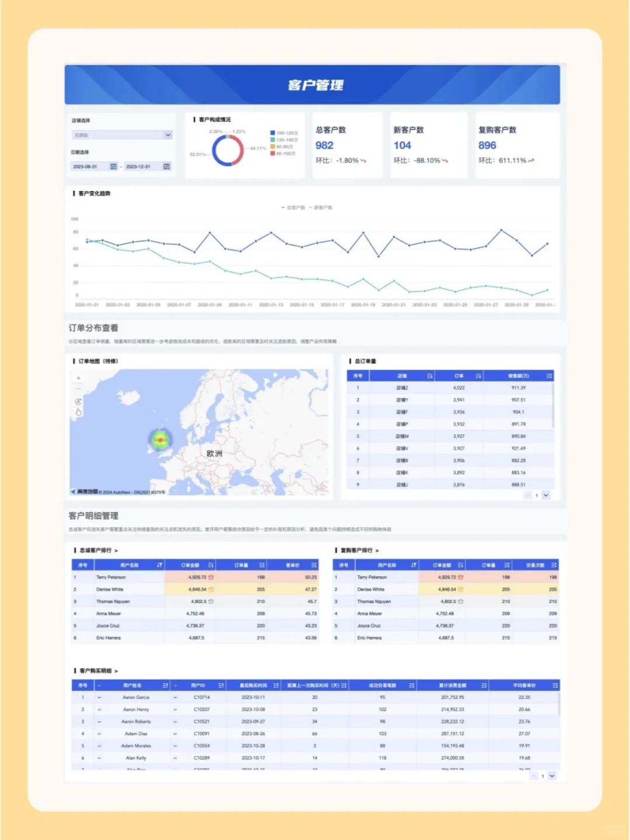The image size is (630, 840).
Task: Go to previous page in 总订单量 table
Action: (528, 495)
